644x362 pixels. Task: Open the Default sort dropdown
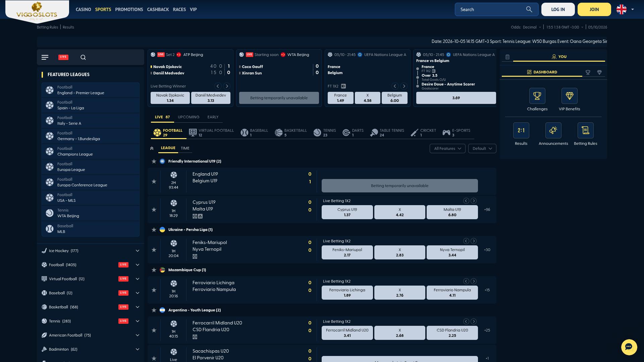(x=482, y=148)
